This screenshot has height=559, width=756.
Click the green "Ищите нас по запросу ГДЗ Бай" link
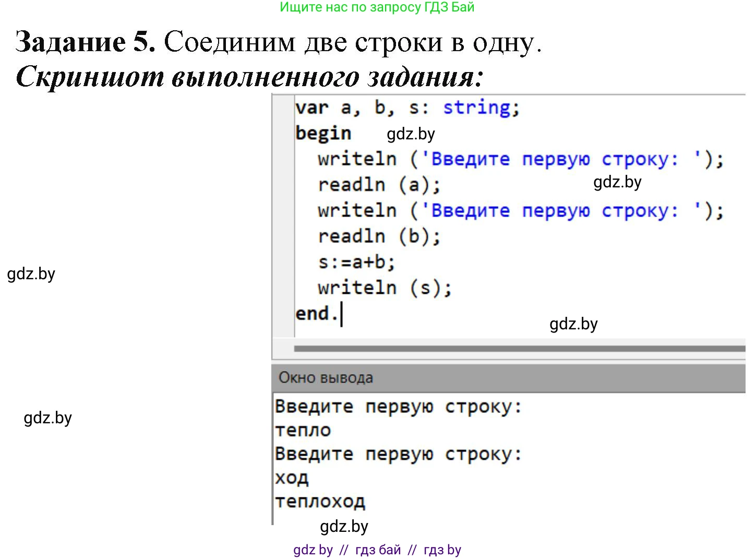377,7
